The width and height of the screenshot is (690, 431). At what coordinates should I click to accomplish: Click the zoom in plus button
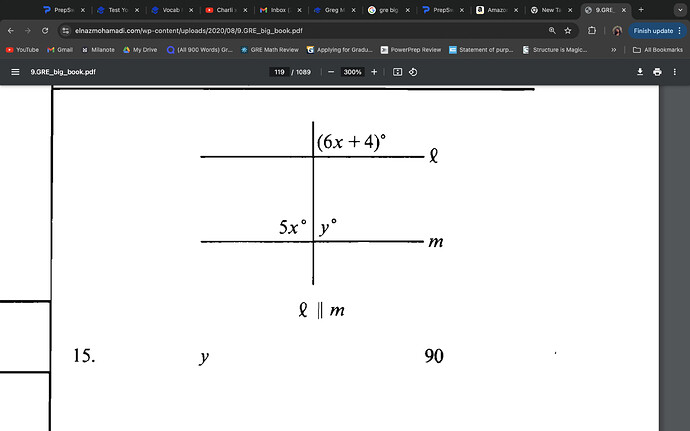(x=374, y=72)
